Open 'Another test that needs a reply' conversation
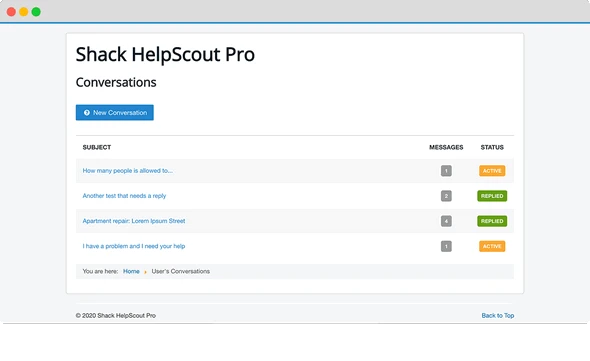Image resolution: width=590 pixels, height=361 pixels. 124,196
